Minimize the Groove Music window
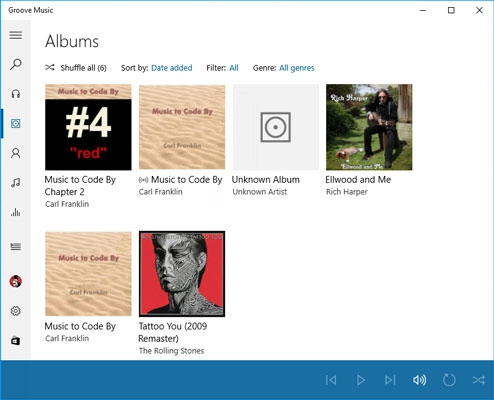This screenshot has height=400, width=494. pyautogui.click(x=423, y=10)
